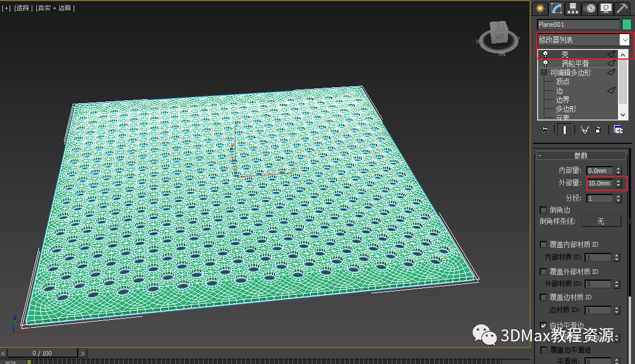This screenshot has height=364, width=635.
Task: Open the Hierarchy panel tab
Action: [573, 9]
